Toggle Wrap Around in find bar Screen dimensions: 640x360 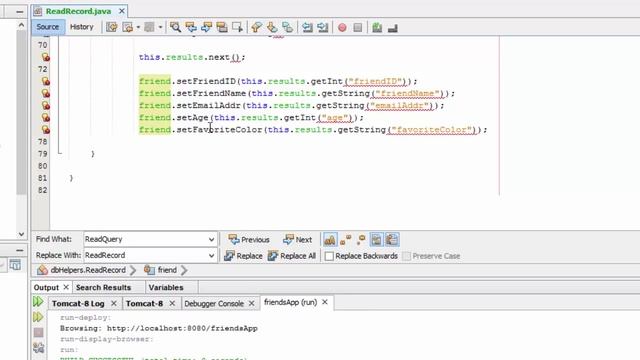[x=392, y=240]
